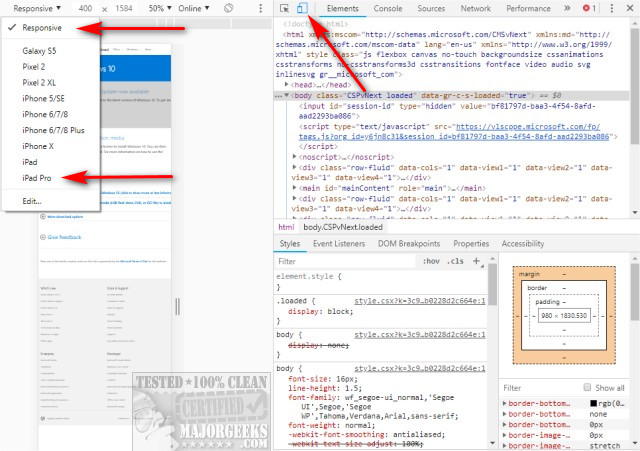Open the Accessibility tab
The height and width of the screenshot is (451, 640).
pyautogui.click(x=523, y=244)
